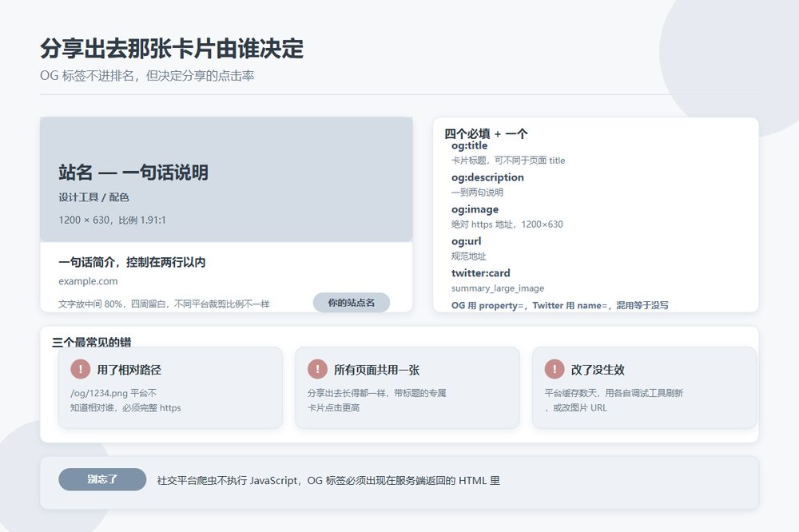Click the og:description tag name

[487, 177]
